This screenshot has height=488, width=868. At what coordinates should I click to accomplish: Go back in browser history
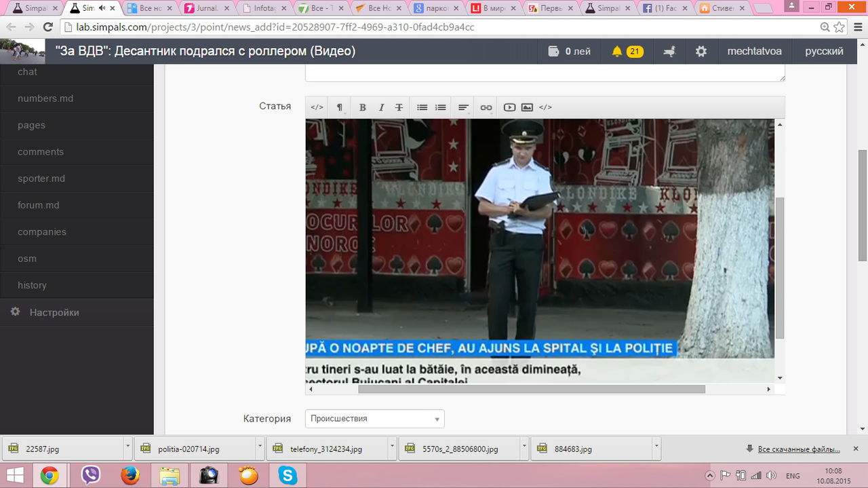[10, 27]
